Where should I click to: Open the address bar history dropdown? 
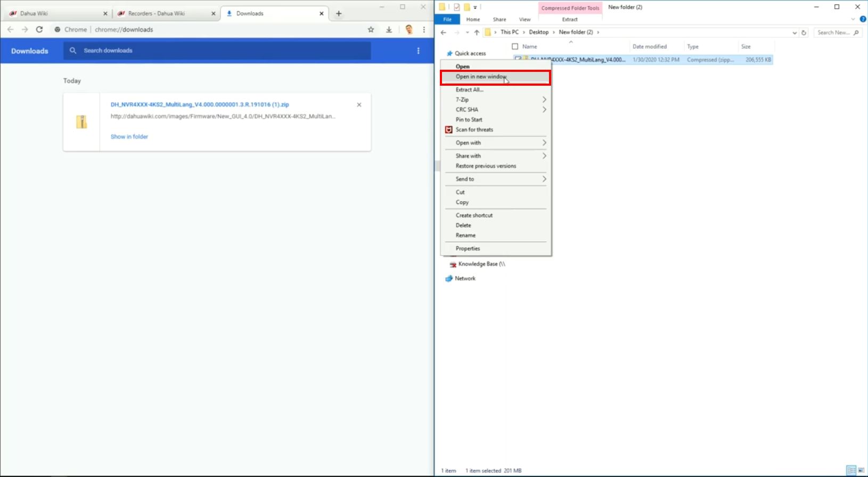tap(795, 32)
